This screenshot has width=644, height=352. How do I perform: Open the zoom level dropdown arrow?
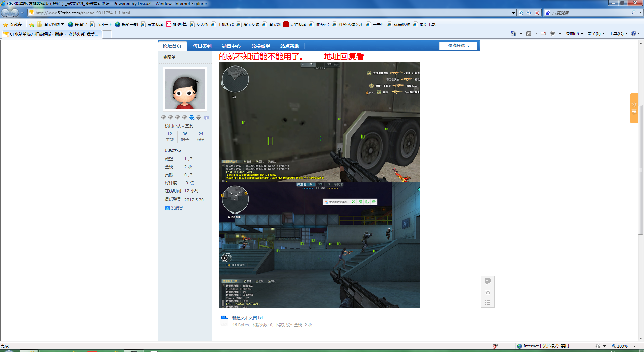635,346
